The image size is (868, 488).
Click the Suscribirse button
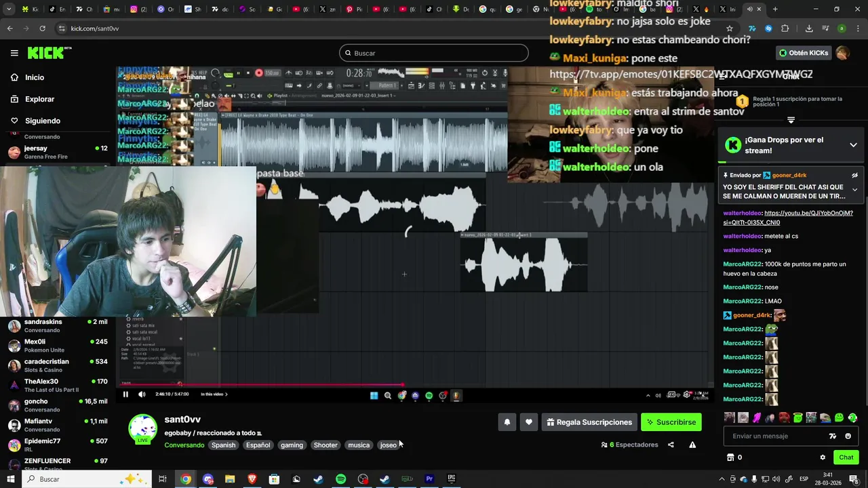[671, 422]
